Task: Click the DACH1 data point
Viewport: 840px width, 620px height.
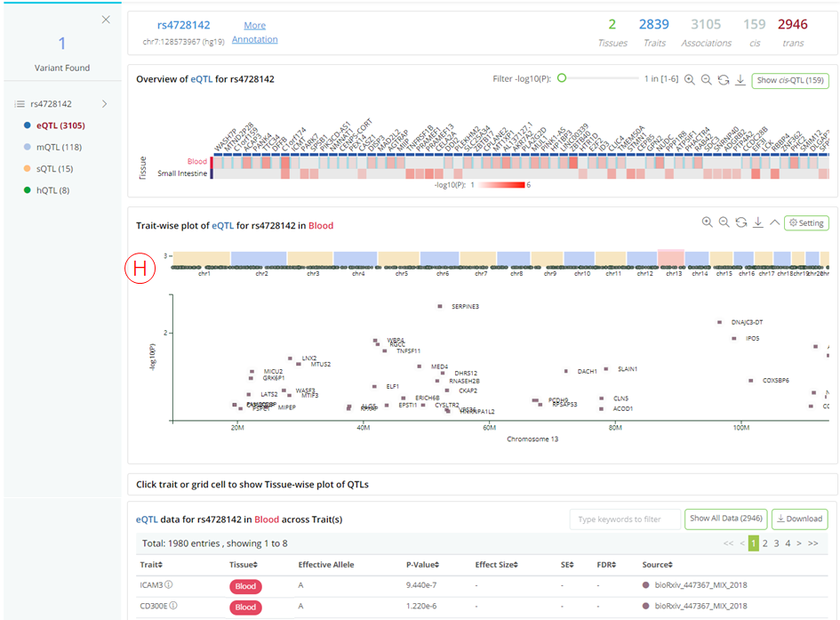Action: click(565, 371)
